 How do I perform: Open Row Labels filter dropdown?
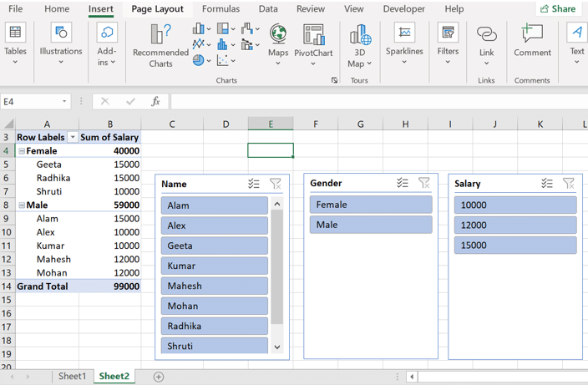coord(73,137)
